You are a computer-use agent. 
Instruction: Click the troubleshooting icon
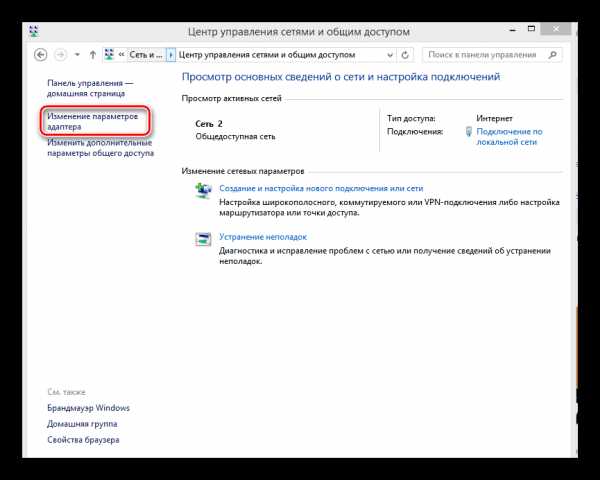[203, 239]
